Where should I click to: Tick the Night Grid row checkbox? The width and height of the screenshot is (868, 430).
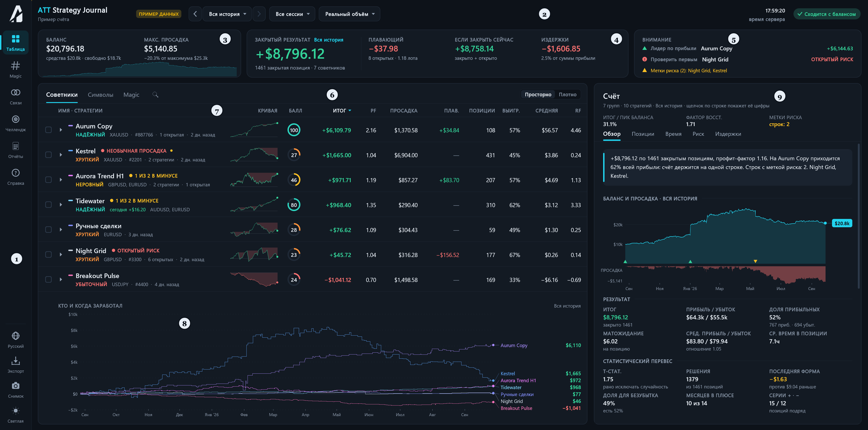48,255
